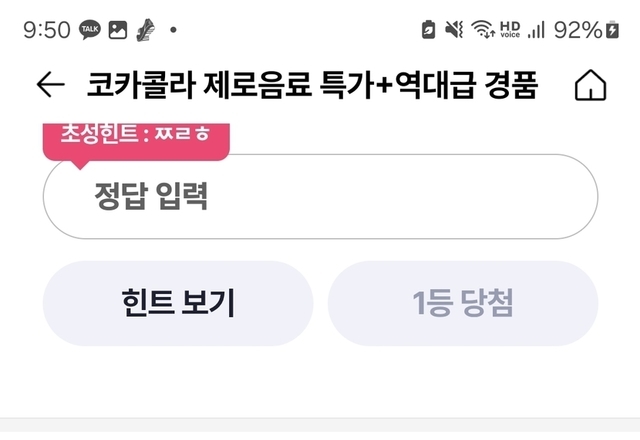The width and height of the screenshot is (640, 440).
Task: Tap the gallery image notification icon
Action: click(x=118, y=30)
